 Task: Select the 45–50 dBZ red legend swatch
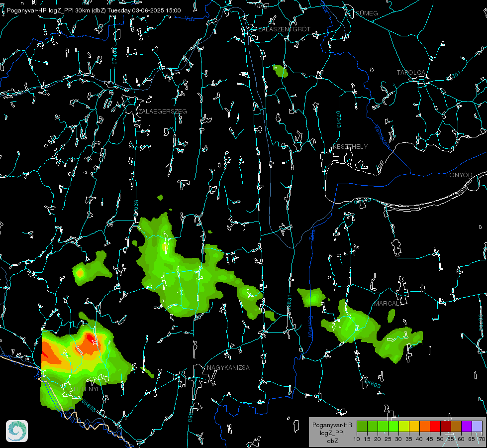pyautogui.click(x=435, y=427)
